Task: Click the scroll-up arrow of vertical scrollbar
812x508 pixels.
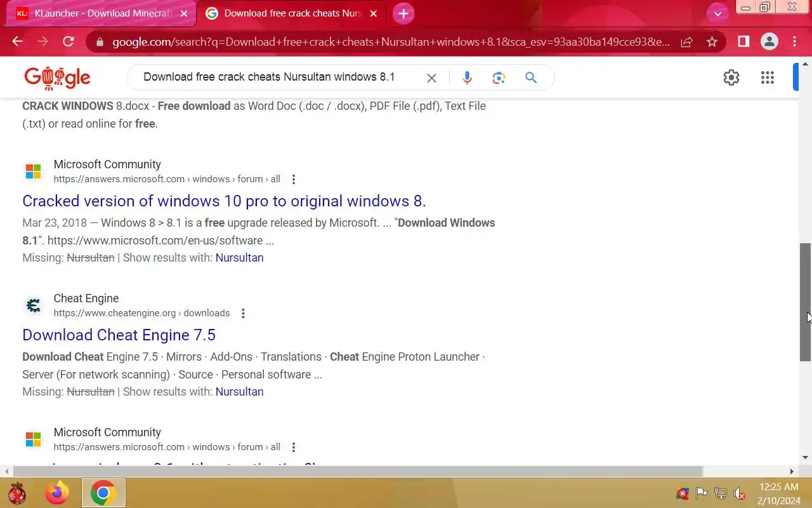Action: (x=806, y=64)
